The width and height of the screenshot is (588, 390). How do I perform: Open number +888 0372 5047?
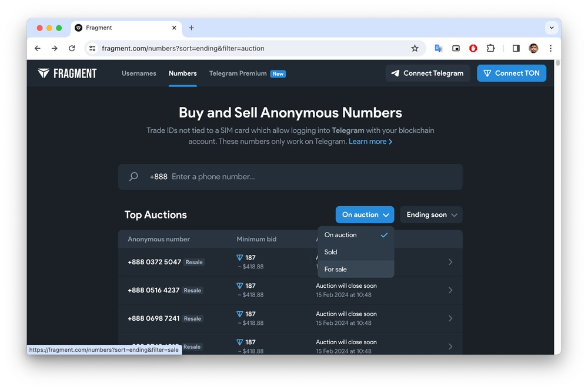(154, 262)
